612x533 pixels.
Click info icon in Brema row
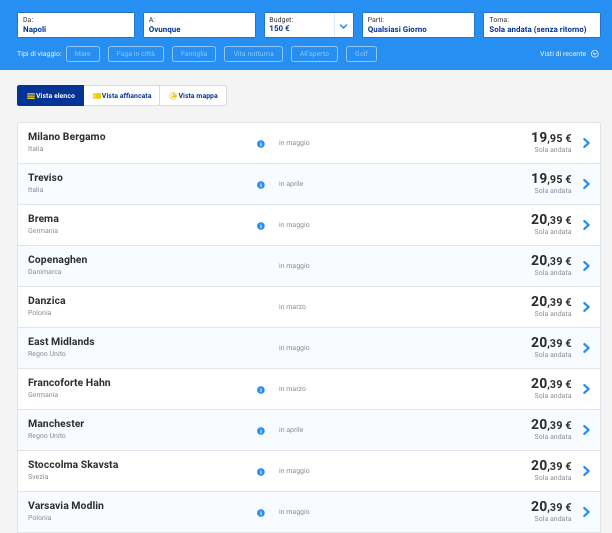(261, 226)
